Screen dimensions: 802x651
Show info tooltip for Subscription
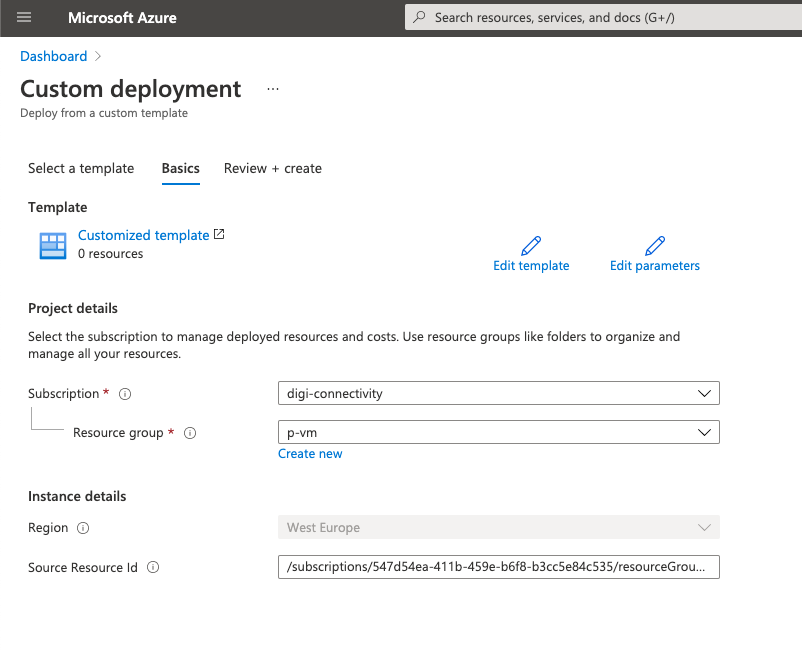point(125,394)
